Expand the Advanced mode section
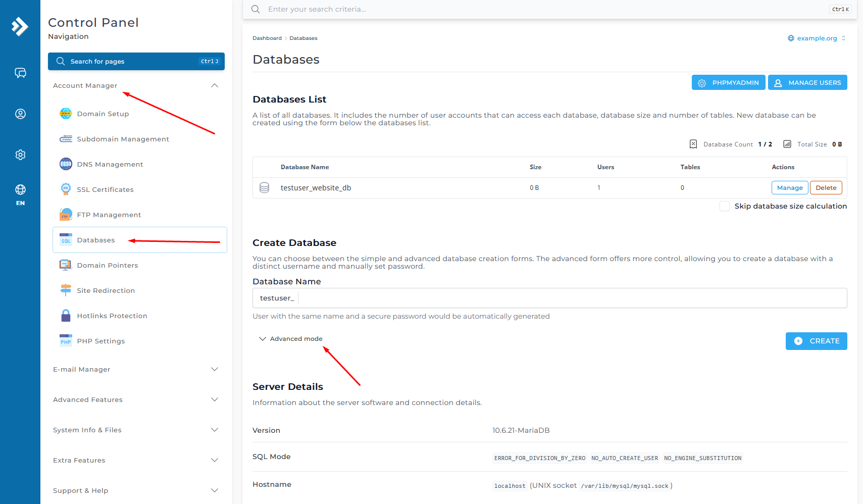 (291, 339)
